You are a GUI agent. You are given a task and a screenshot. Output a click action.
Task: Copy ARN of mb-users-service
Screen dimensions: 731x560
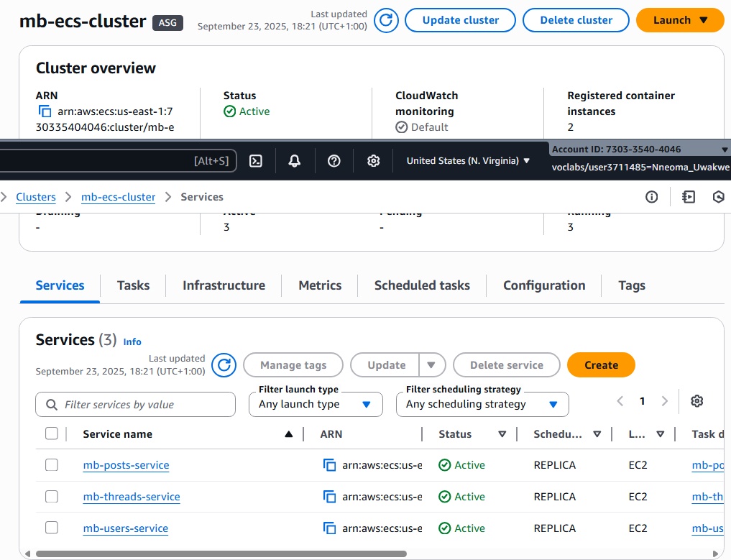(330, 528)
